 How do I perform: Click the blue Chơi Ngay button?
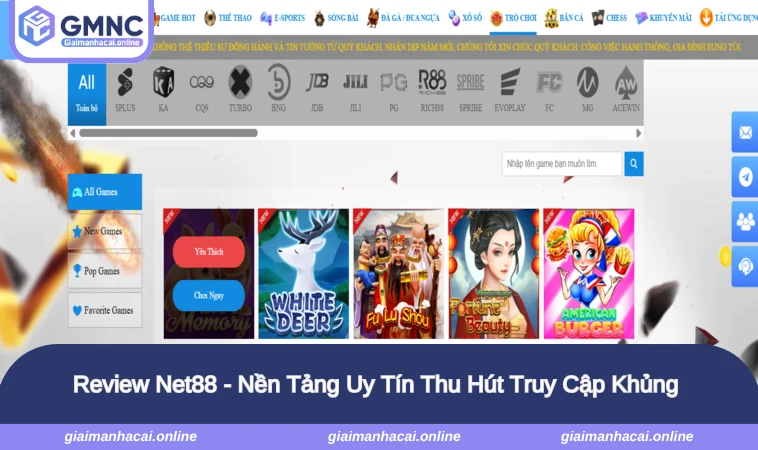pos(209,295)
